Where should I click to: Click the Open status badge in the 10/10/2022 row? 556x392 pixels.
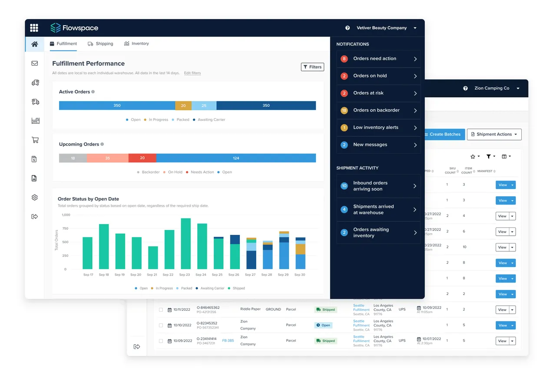coord(323,325)
